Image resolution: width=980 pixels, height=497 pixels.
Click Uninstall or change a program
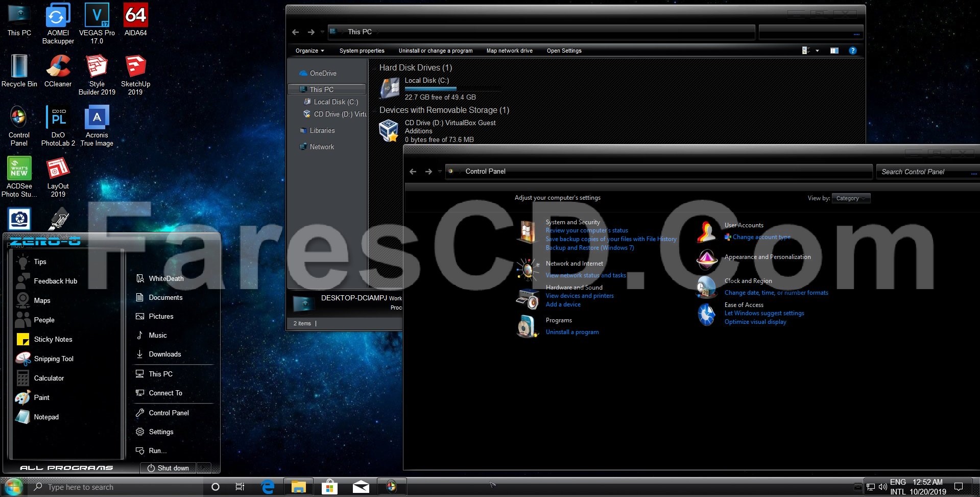tap(435, 51)
